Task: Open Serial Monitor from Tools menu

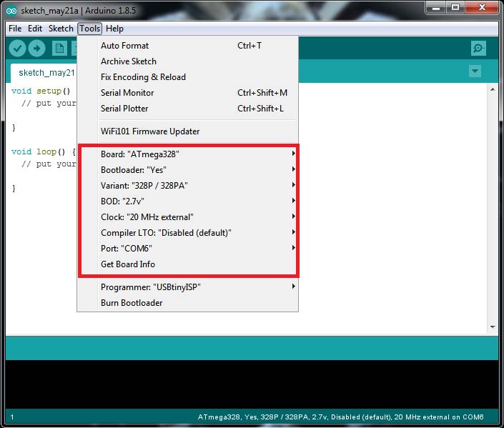Action: 188,93
